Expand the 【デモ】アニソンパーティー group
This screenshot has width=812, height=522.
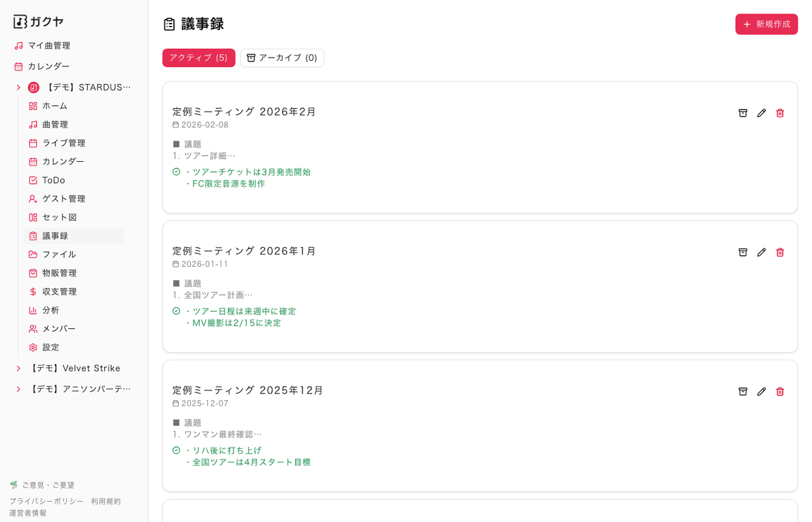[18, 389]
